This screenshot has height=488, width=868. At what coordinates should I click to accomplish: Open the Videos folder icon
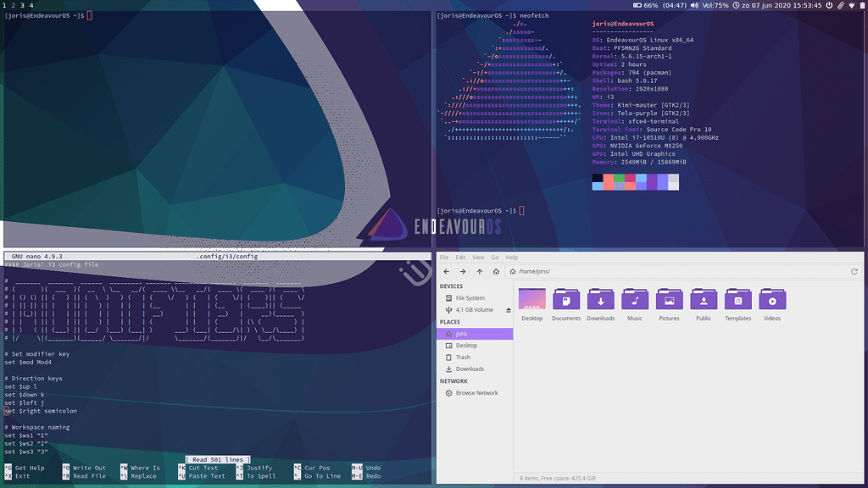tap(772, 299)
